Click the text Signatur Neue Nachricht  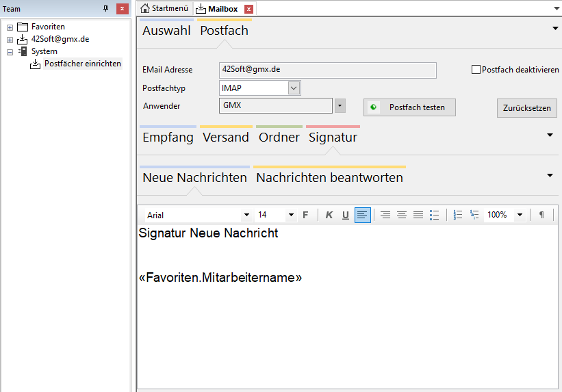click(x=208, y=233)
